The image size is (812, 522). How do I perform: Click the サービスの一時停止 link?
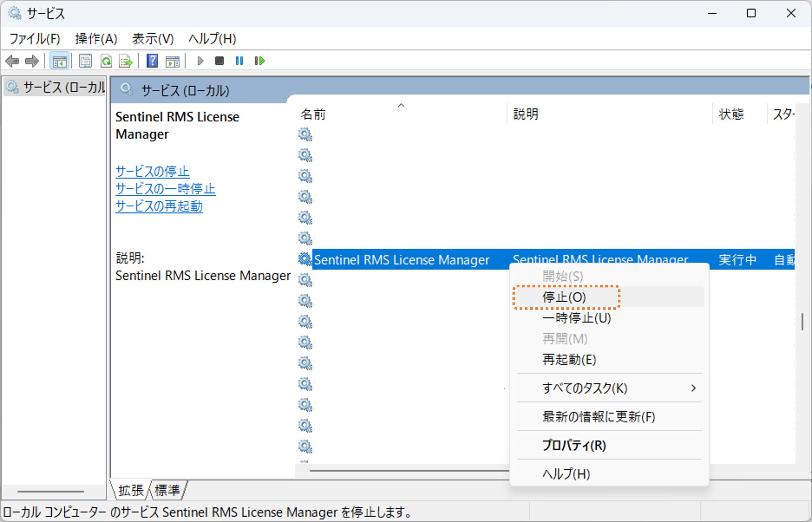[x=166, y=189]
